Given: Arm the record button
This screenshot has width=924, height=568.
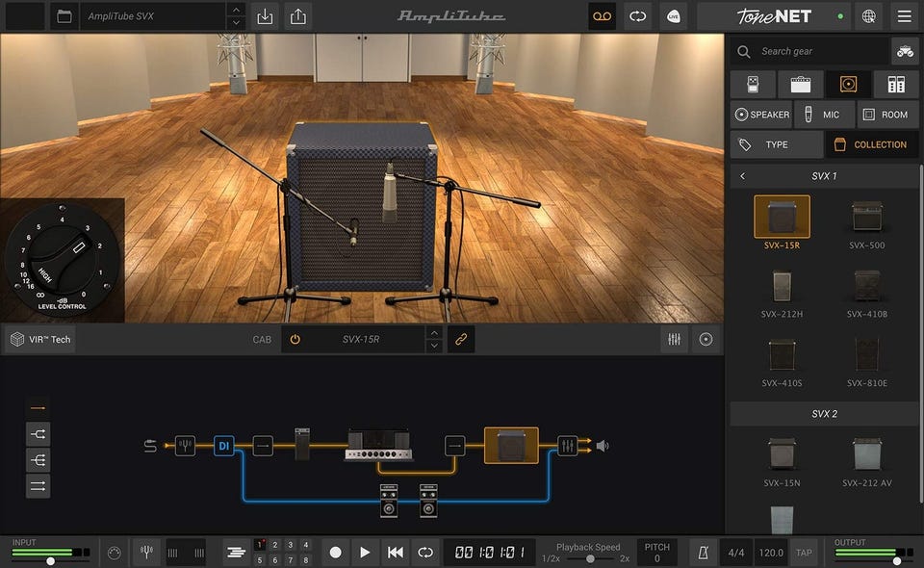Looking at the screenshot, I should 335,553.
